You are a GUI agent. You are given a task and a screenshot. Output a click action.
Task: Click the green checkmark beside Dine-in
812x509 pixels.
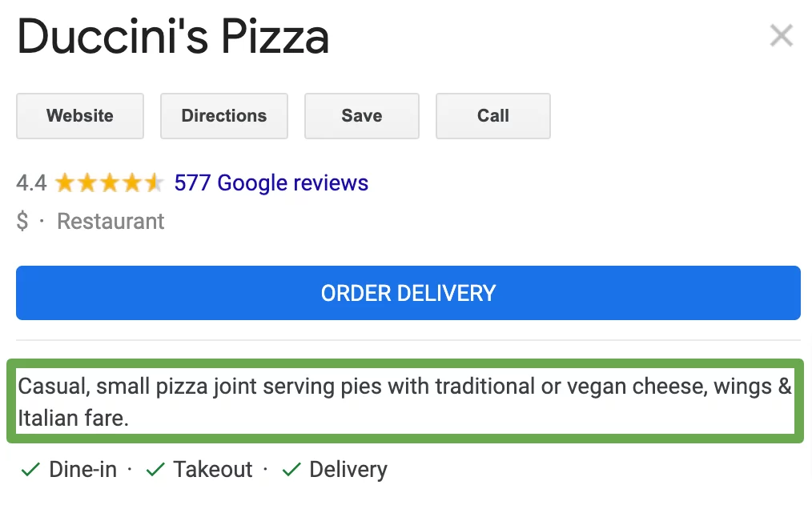point(30,470)
